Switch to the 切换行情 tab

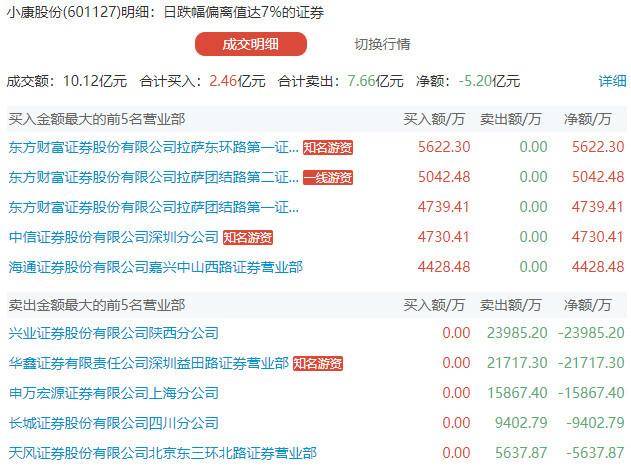tap(382, 44)
